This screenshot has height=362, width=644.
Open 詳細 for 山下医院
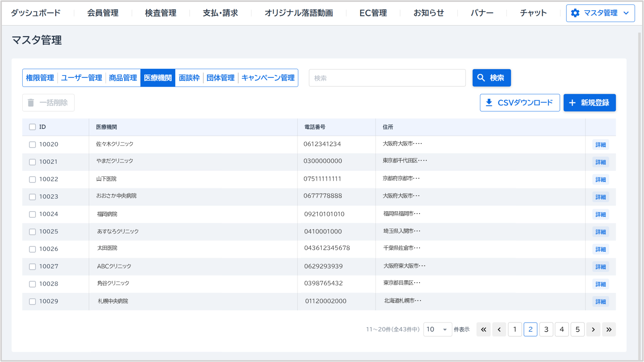coord(600,180)
